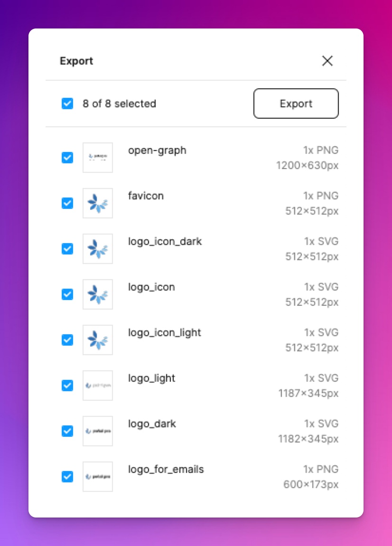Uncheck the open-graph checkbox

click(x=67, y=158)
